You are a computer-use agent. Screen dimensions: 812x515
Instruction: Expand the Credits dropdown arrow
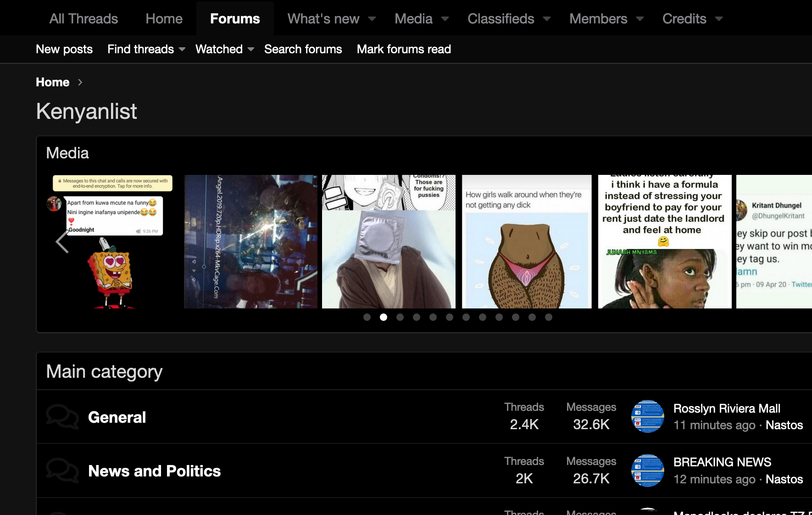719,19
